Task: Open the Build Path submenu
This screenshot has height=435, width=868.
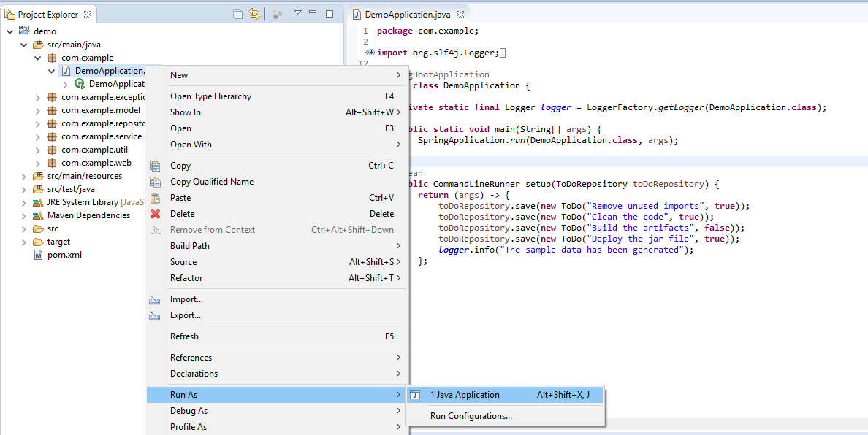Action: coord(277,245)
